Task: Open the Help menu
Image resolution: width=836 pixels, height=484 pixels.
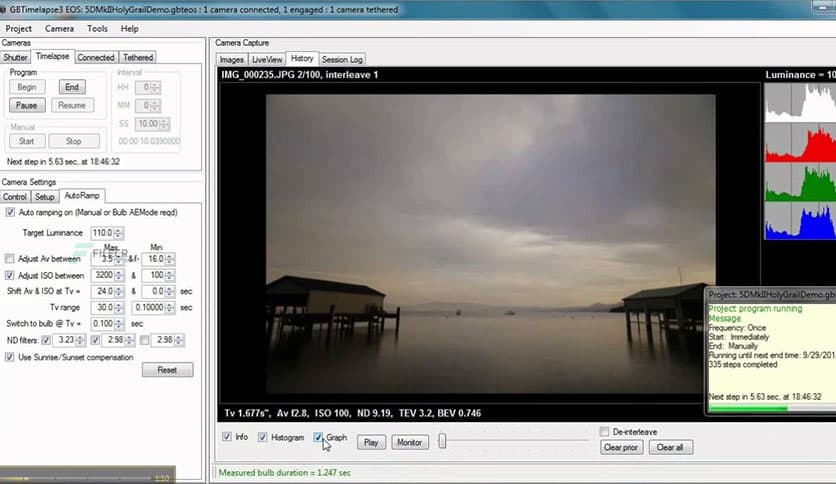Action: coord(130,29)
